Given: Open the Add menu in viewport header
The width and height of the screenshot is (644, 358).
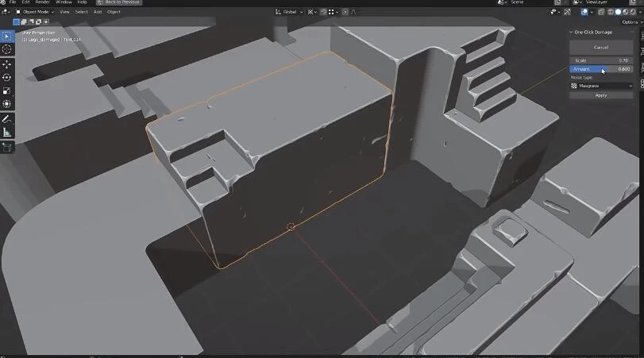Looking at the screenshot, I should pyautogui.click(x=98, y=12).
